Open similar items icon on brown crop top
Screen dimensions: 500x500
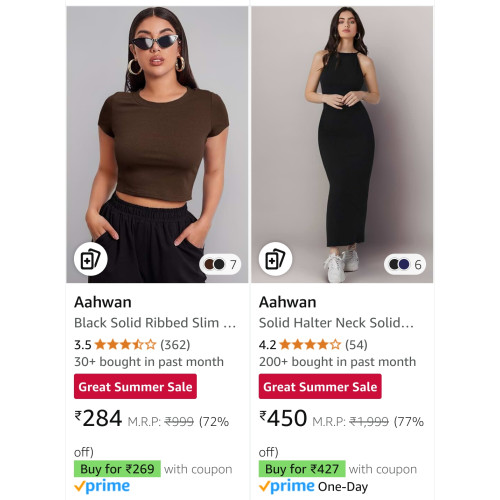click(x=90, y=259)
